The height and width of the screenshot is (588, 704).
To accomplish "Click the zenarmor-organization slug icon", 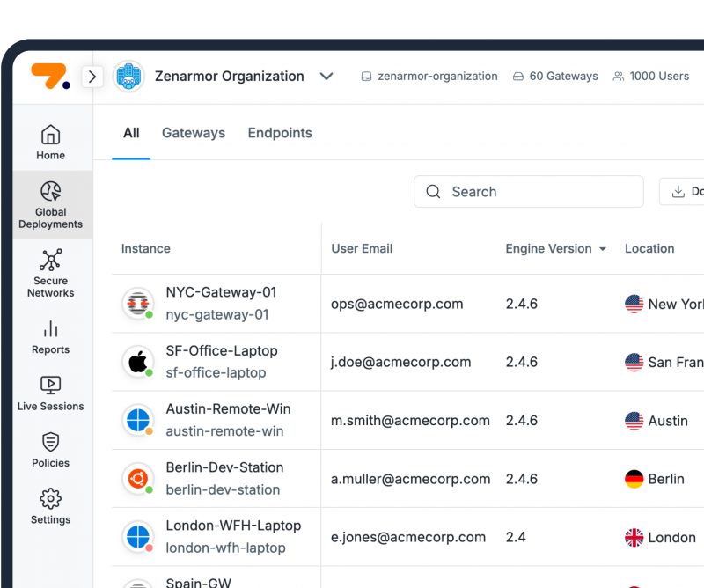I will click(366, 77).
